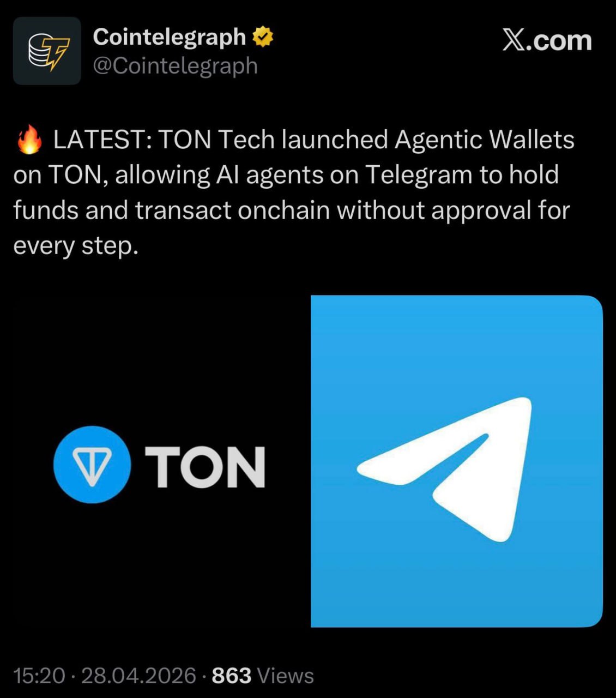This screenshot has height=698, width=616.
Task: Open the 863 Views count
Action: [x=263, y=676]
